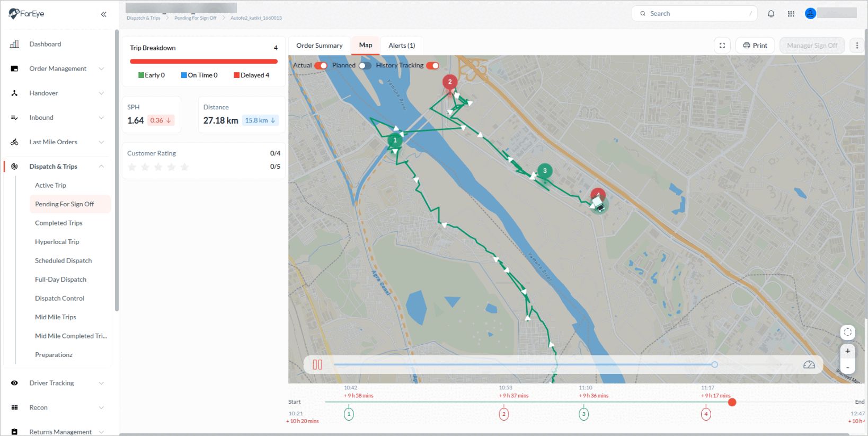
Task: Zoom in on the map
Action: coord(847,351)
